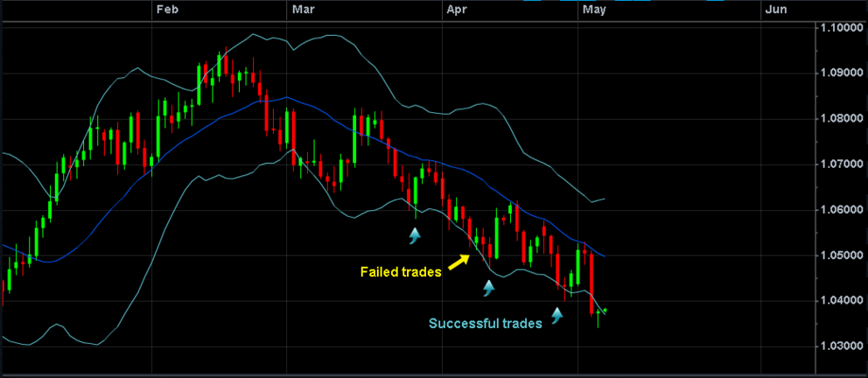Click the 1.07000 price level label

[x=841, y=164]
